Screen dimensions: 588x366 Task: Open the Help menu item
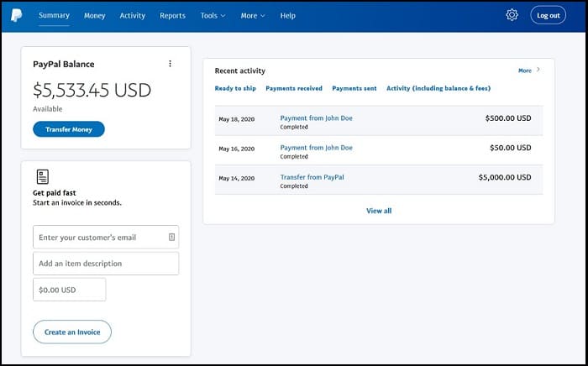click(x=287, y=16)
